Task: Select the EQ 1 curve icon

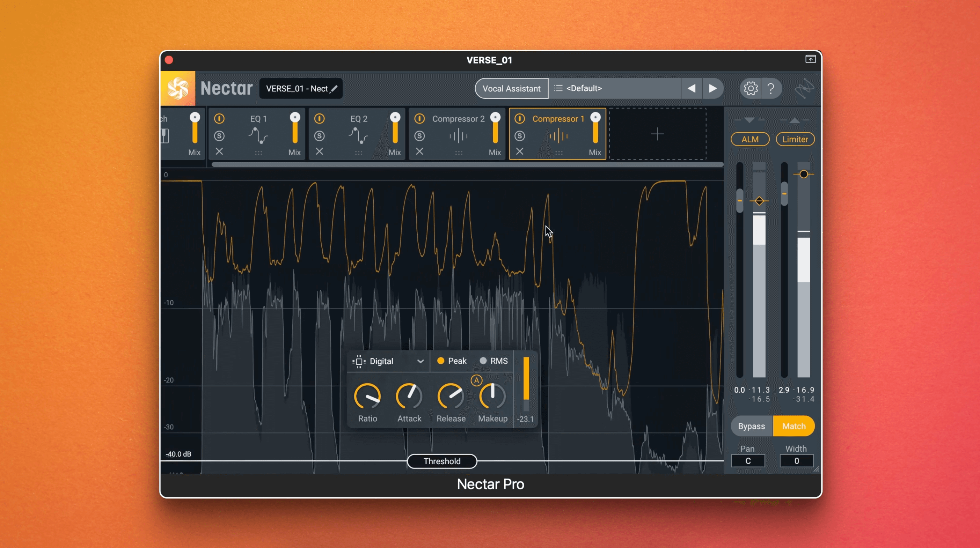Action: [258, 136]
